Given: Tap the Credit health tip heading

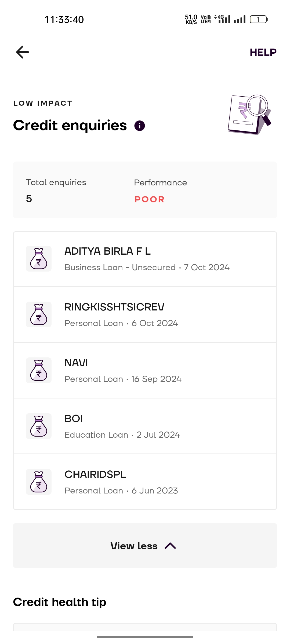Looking at the screenshot, I should (60, 602).
